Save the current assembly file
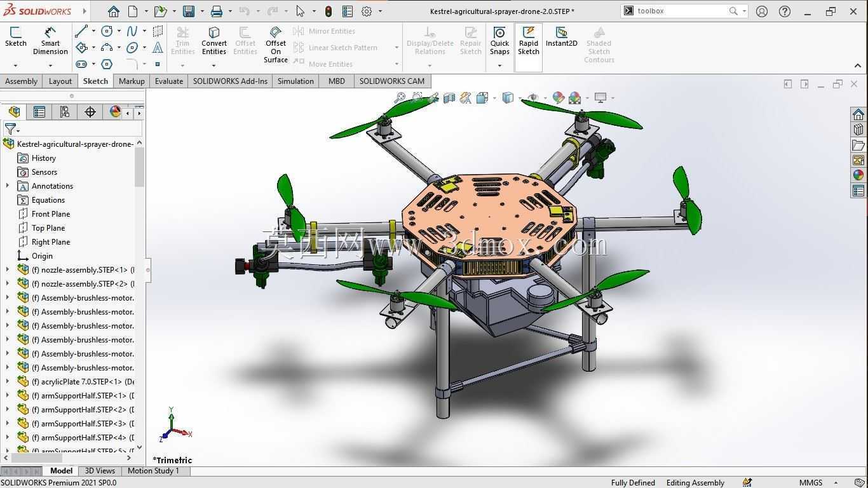This screenshot has height=488, width=868. [x=189, y=11]
